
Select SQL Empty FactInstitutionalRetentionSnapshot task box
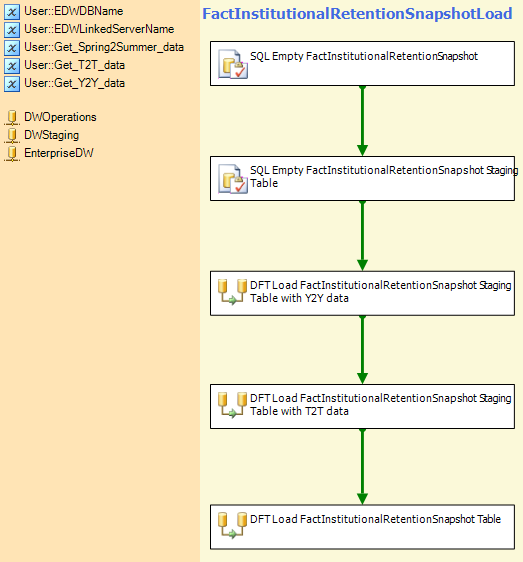coord(362,63)
